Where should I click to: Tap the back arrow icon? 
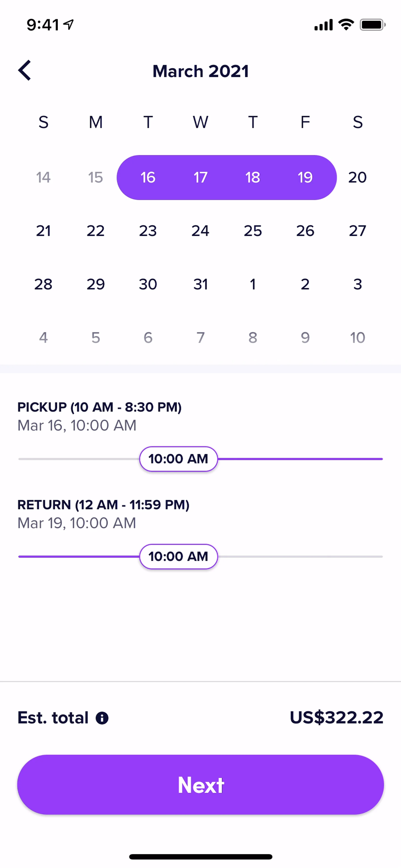click(25, 70)
